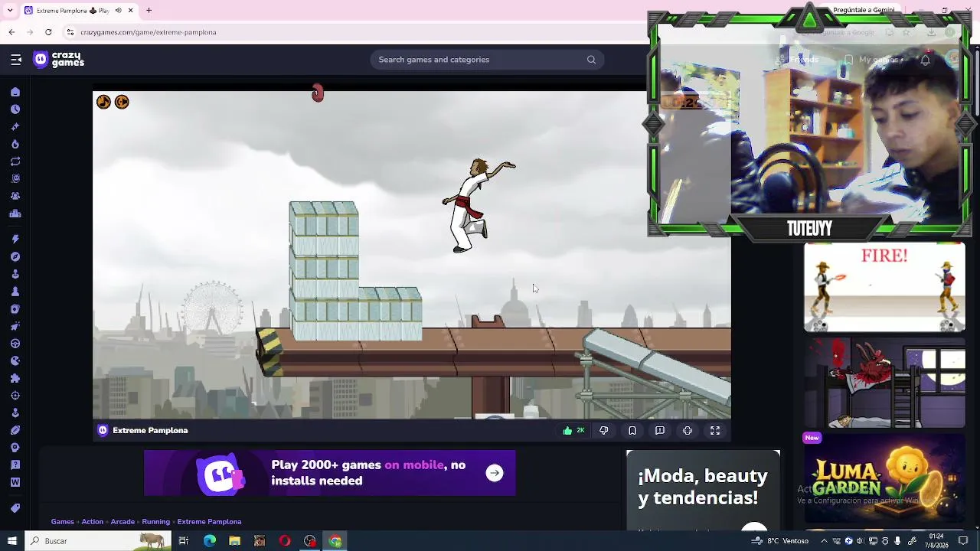This screenshot has height=551, width=980.
Task: Open the Windows Start menu
Action: 11,541
